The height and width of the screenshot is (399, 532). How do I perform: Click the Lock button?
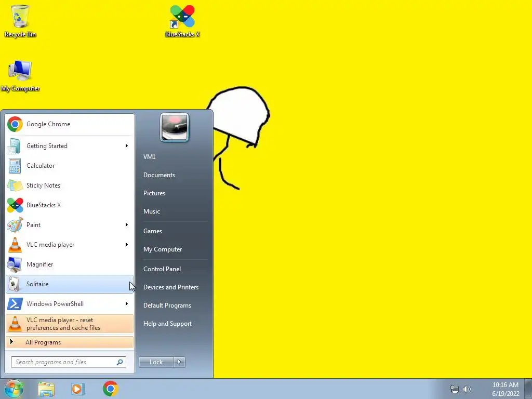[156, 362]
